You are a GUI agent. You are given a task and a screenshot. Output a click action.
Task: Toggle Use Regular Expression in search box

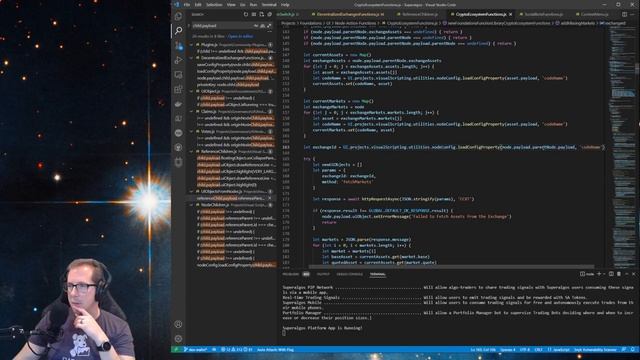[269, 26]
